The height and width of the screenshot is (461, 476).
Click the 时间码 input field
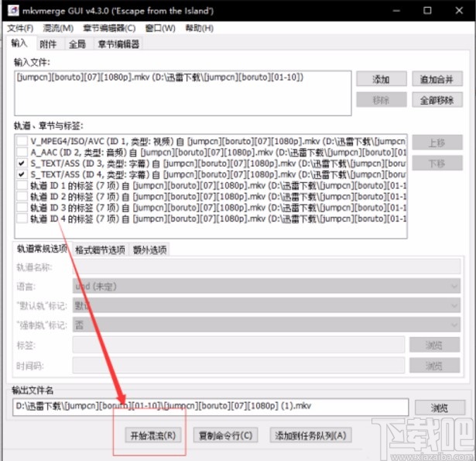[x=238, y=365]
